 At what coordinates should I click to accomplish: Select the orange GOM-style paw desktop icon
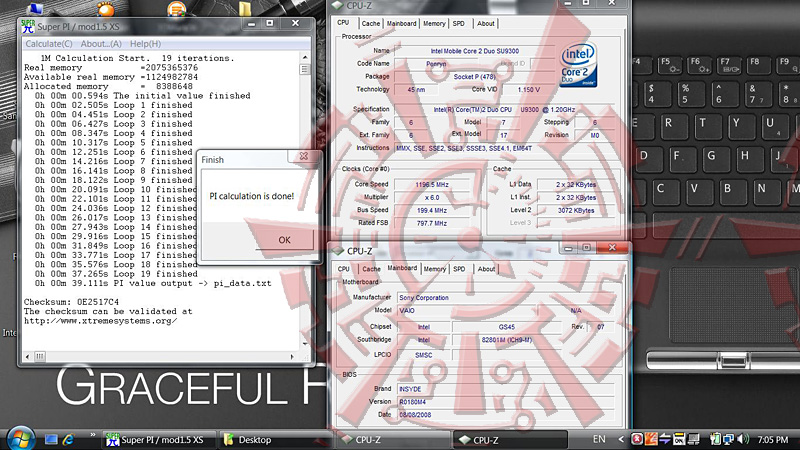(106, 8)
